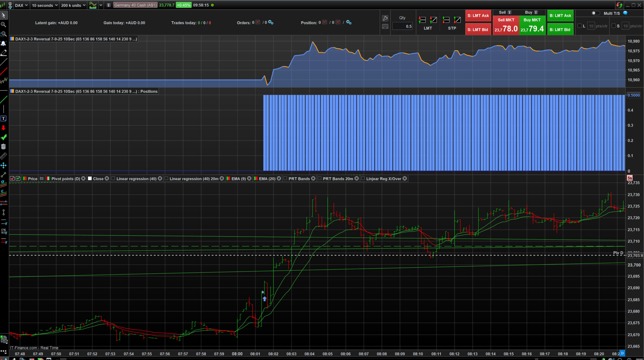Click the alert bell icon in sidebar

[3, 43]
